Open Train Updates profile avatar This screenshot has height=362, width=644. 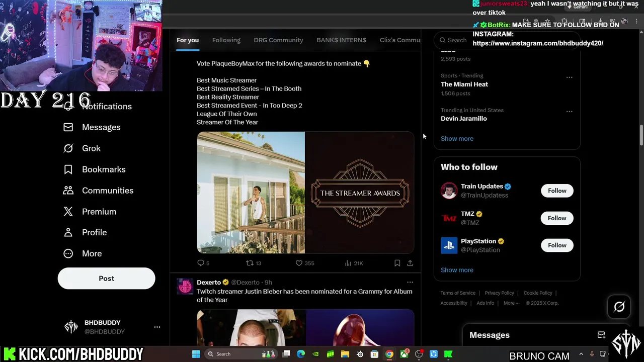click(449, 191)
